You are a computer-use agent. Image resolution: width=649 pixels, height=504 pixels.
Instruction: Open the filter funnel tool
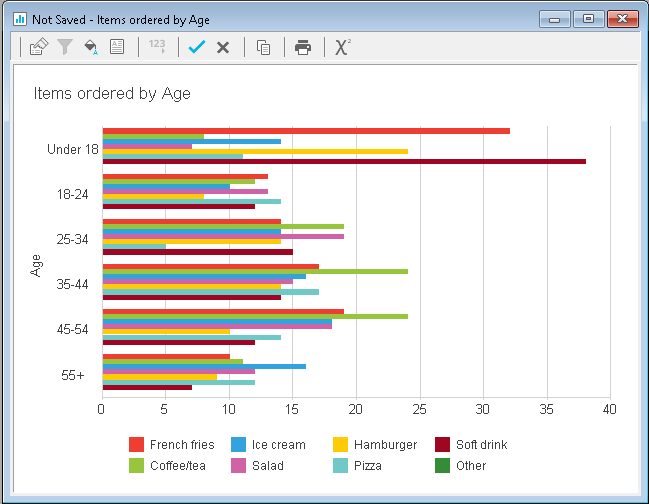(x=65, y=47)
